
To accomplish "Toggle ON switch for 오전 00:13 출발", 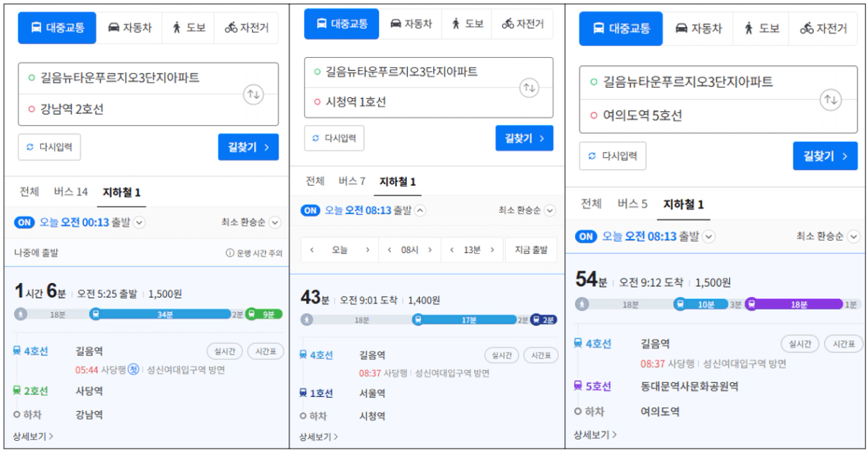I will 24,222.
